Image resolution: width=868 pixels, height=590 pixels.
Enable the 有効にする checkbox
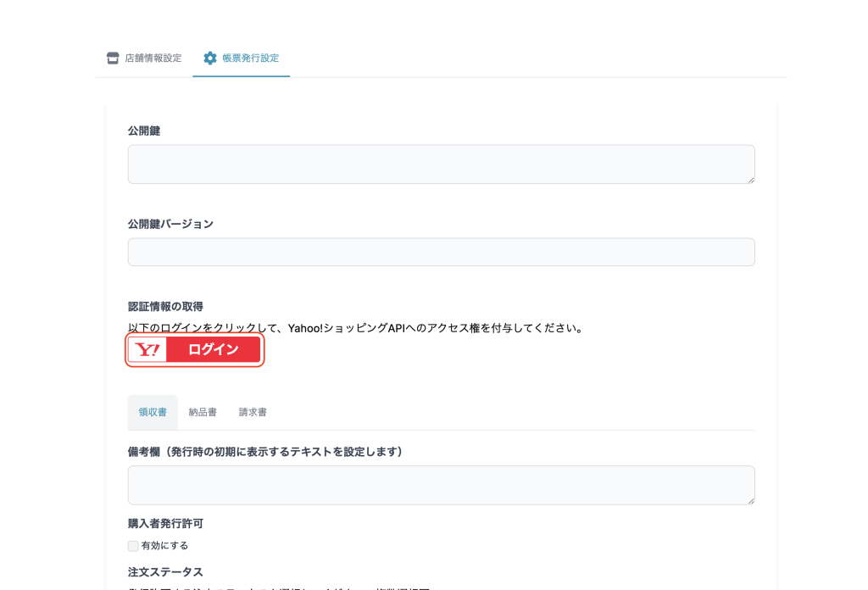(x=133, y=546)
